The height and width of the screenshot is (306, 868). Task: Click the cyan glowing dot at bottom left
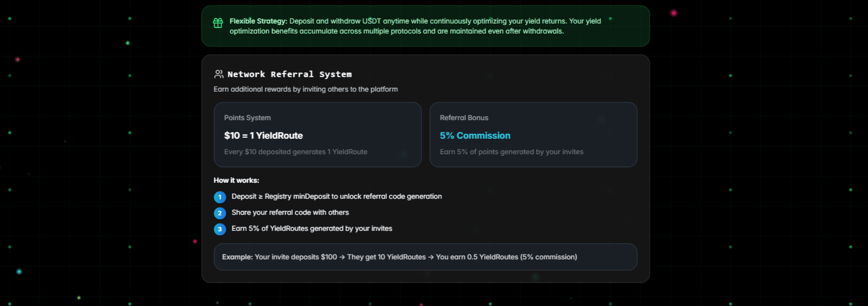point(19,271)
